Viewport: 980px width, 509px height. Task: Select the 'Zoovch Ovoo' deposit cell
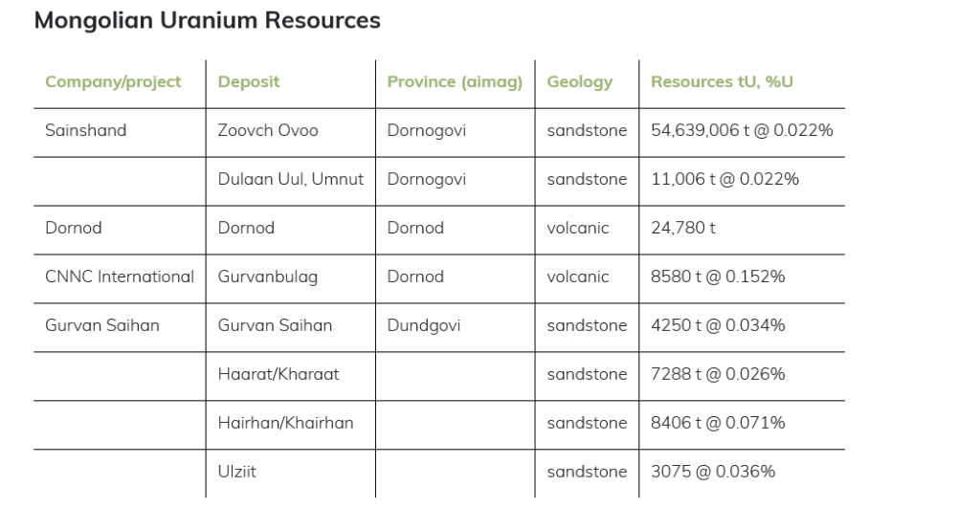point(268,131)
